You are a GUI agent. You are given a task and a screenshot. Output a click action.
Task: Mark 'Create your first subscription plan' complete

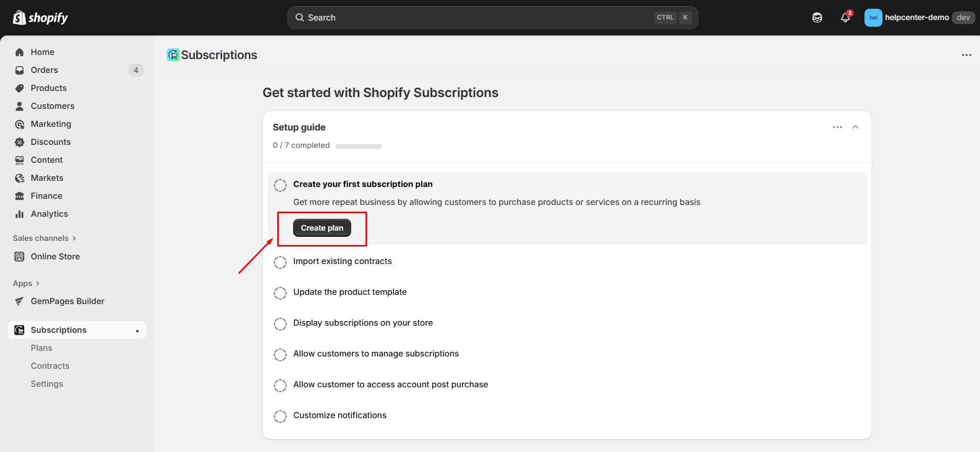280,185
